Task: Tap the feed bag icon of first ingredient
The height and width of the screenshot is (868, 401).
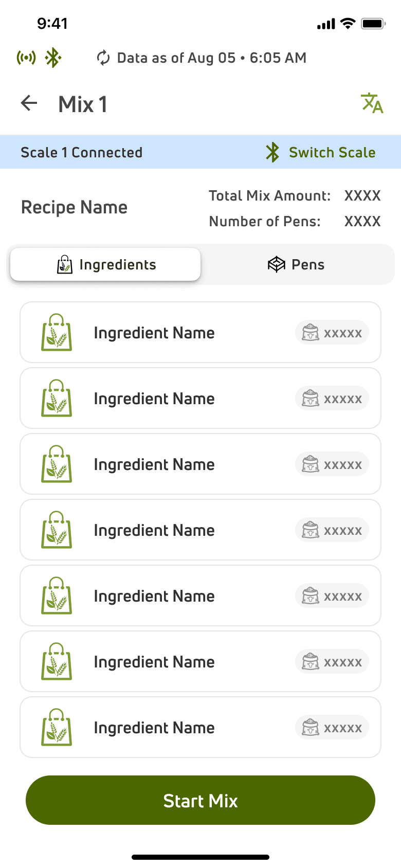Action: click(57, 333)
